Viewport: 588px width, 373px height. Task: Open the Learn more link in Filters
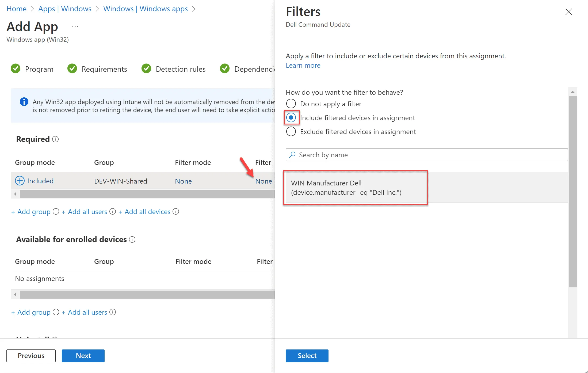point(303,65)
